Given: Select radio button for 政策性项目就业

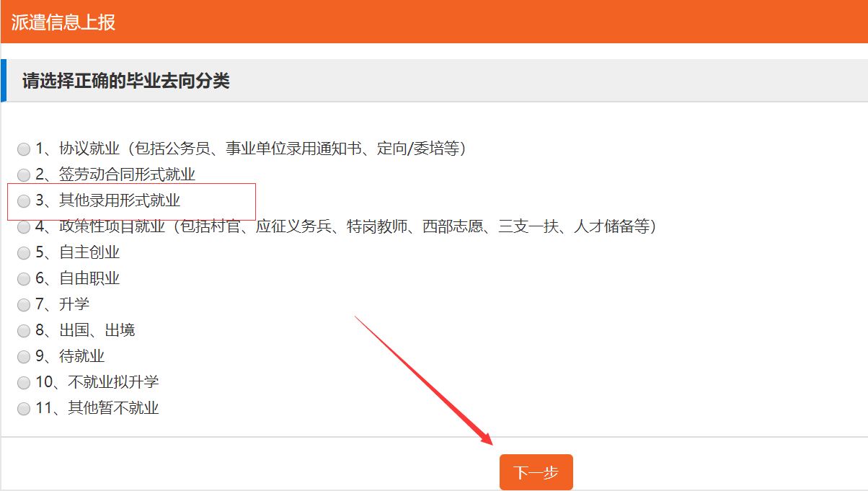Looking at the screenshot, I should 24,227.
